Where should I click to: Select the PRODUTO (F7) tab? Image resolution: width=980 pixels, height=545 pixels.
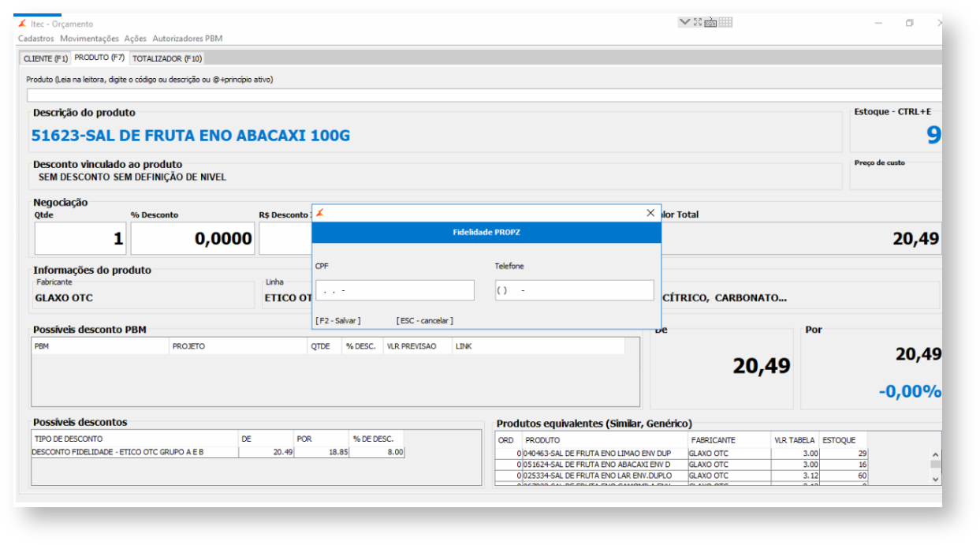(99, 58)
